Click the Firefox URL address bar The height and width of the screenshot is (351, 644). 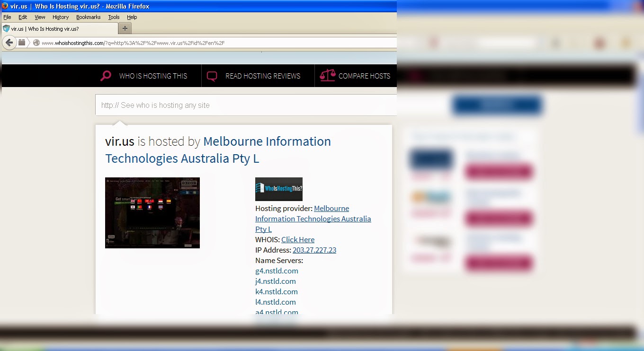pos(213,43)
